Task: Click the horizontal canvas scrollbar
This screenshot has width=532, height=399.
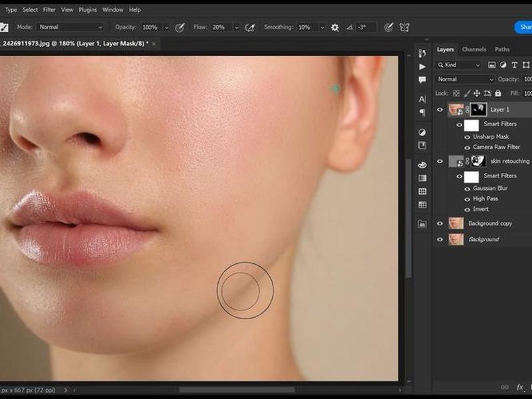Action: 237,390
